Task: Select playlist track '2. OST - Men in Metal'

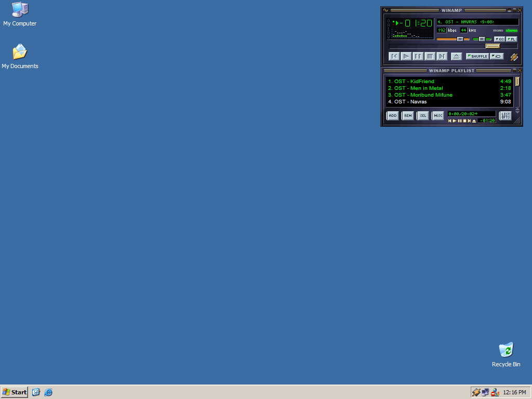Action: click(x=449, y=88)
